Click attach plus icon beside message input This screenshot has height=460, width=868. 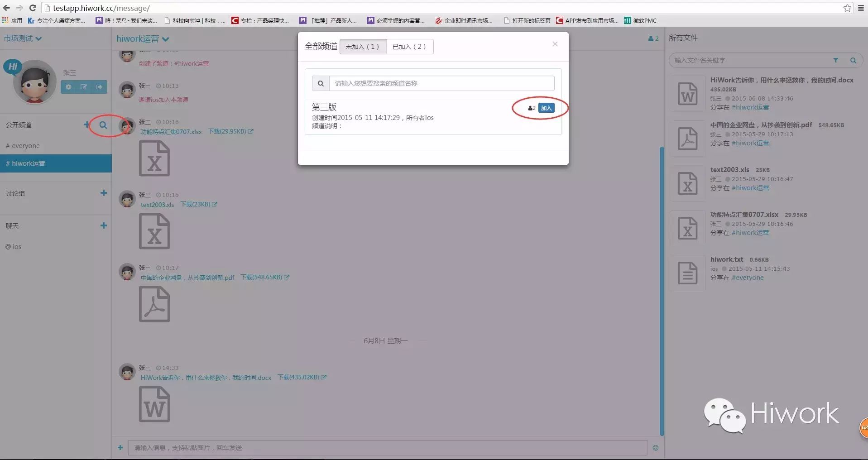pos(120,448)
